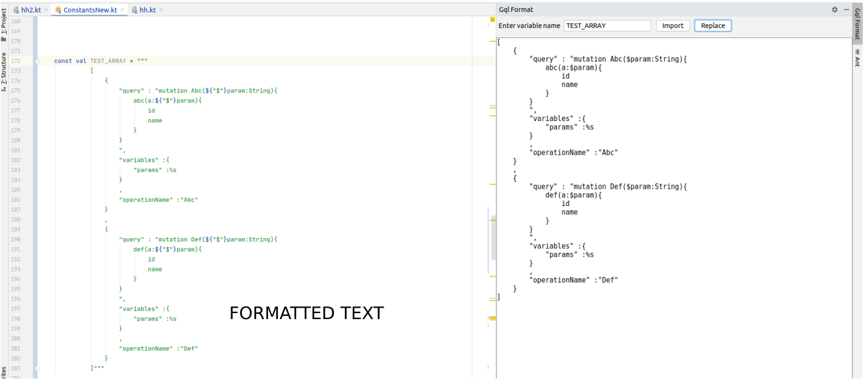Click yellow warning indicator at editor top-right
The height and width of the screenshot is (380, 868).
pos(492,19)
